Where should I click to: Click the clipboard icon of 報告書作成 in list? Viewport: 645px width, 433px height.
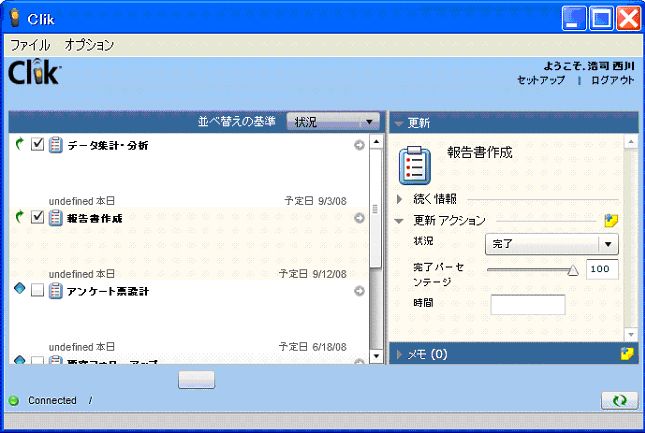56,218
